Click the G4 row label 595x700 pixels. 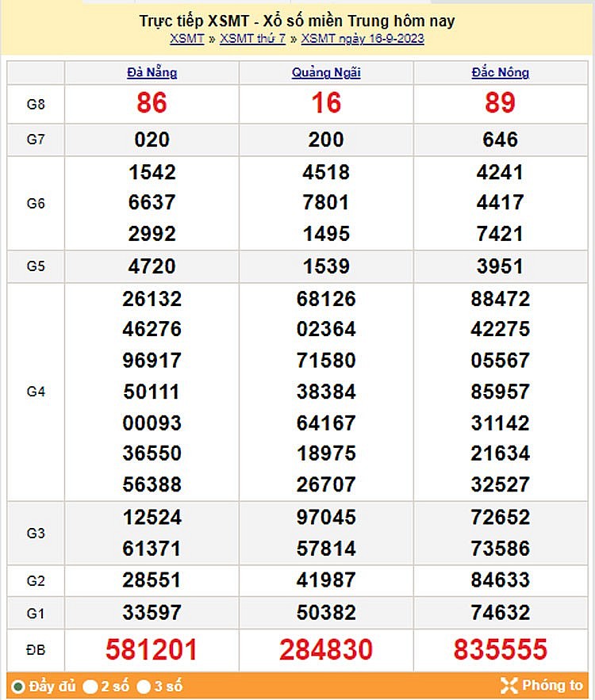click(36, 392)
